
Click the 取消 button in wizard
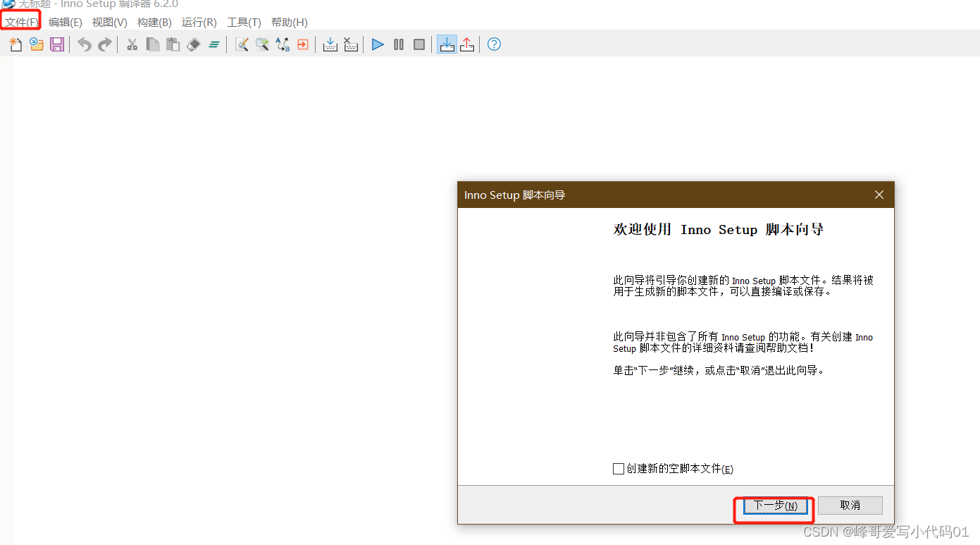click(850, 506)
